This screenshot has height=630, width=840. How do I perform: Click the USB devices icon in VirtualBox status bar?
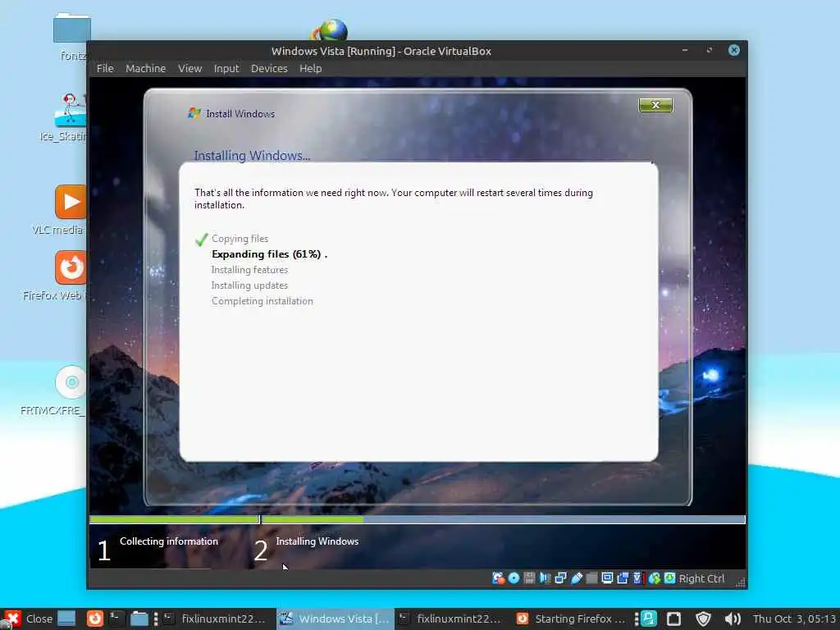[577, 578]
